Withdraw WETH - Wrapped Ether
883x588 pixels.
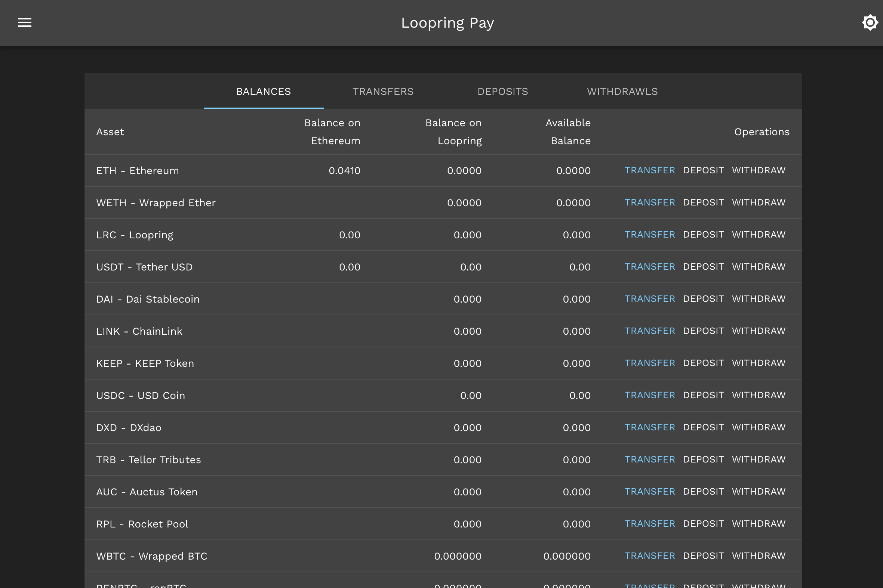(x=758, y=202)
